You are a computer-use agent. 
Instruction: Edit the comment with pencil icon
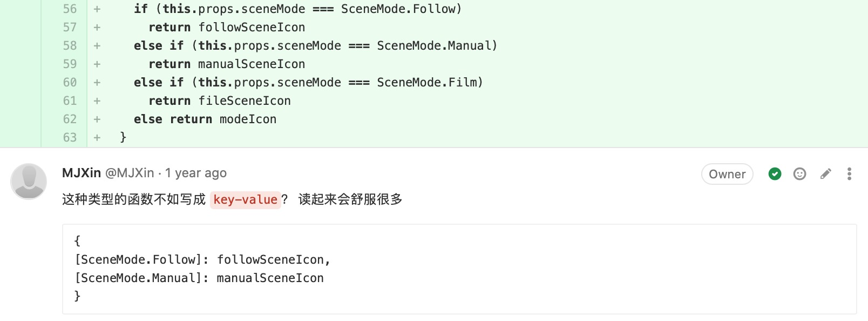(x=825, y=174)
